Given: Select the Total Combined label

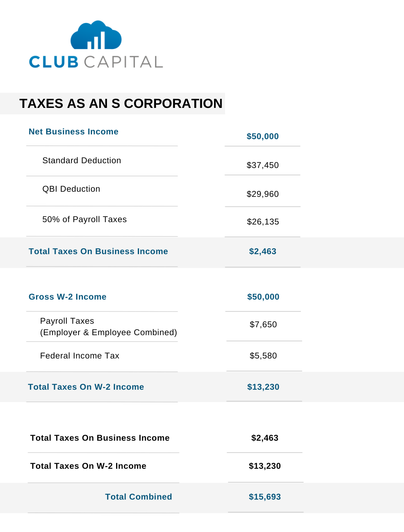Looking at the screenshot, I should 139,497.
